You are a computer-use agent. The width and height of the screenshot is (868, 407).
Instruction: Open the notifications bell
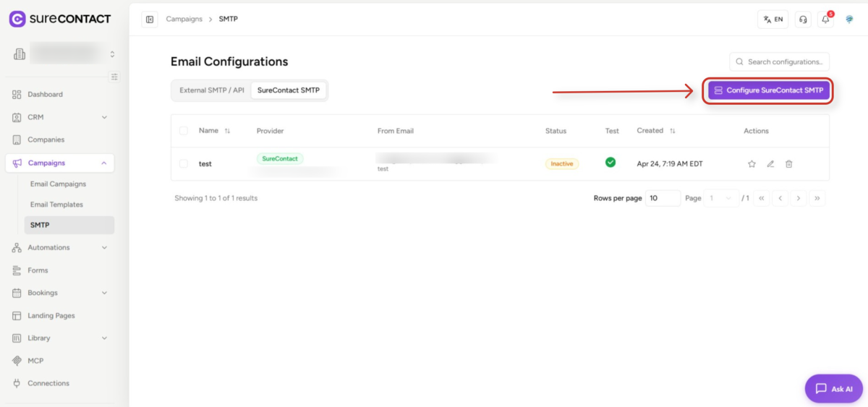pos(825,20)
